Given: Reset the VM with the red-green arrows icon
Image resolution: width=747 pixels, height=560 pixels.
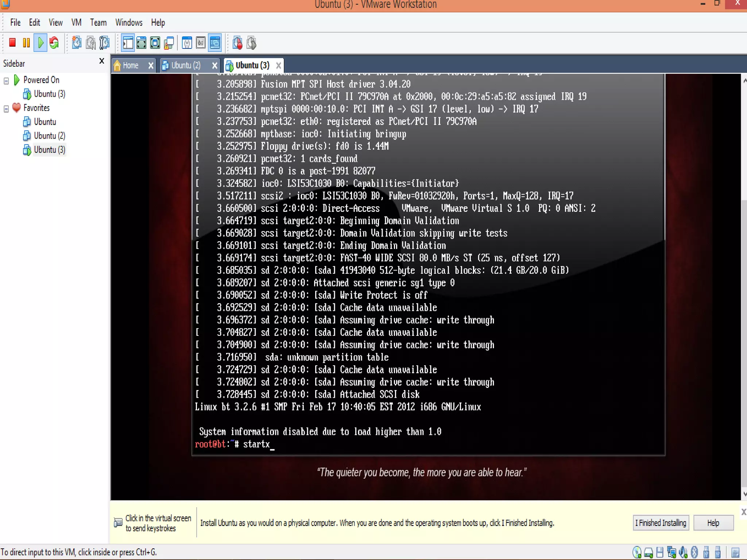Looking at the screenshot, I should tap(54, 43).
